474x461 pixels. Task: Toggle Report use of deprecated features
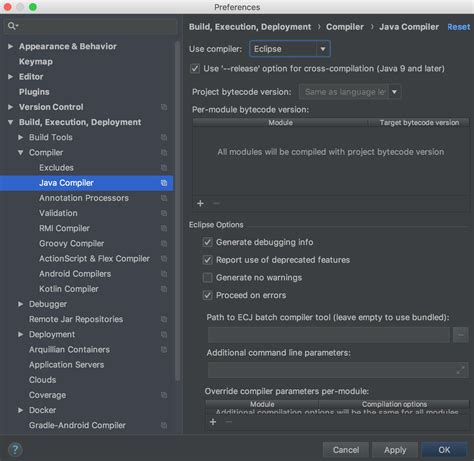(x=207, y=260)
